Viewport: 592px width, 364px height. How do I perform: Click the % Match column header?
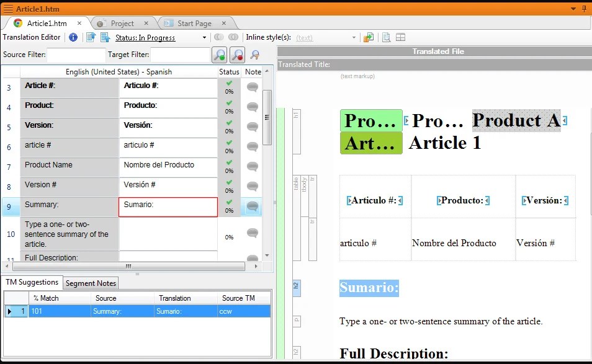(60, 298)
